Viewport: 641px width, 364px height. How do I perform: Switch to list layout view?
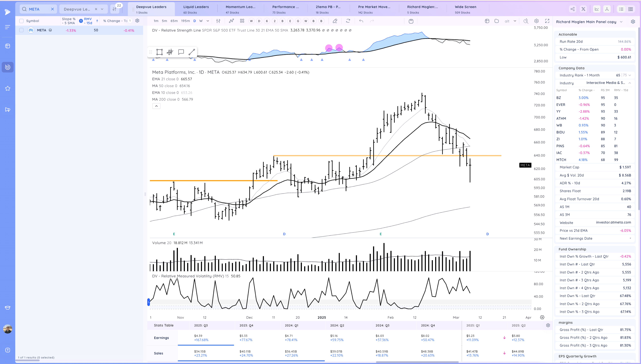coord(621,9)
